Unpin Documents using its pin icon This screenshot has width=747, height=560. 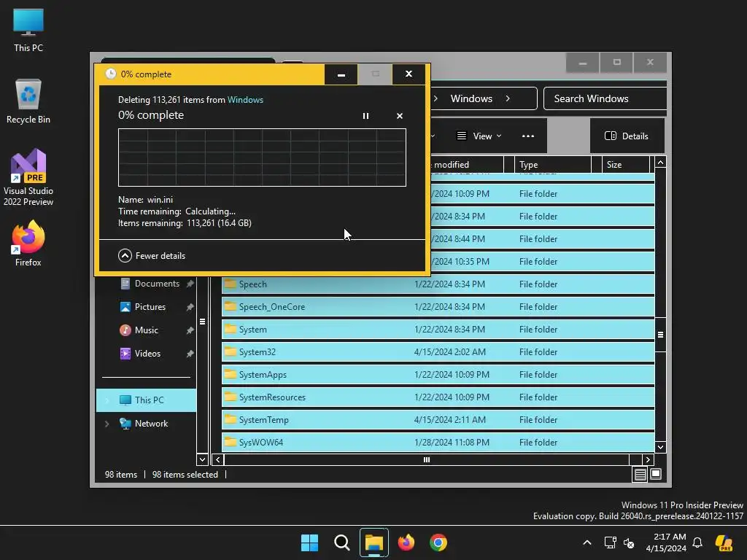click(190, 284)
